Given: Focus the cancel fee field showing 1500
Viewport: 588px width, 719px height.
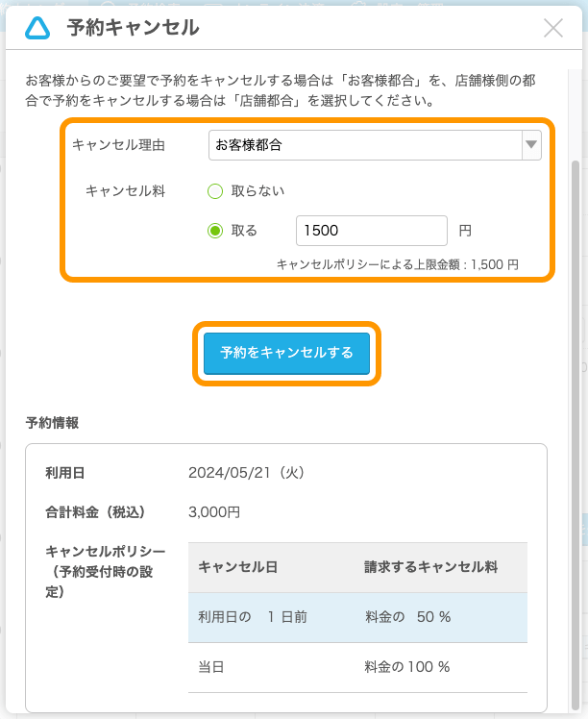Looking at the screenshot, I should click(x=371, y=231).
